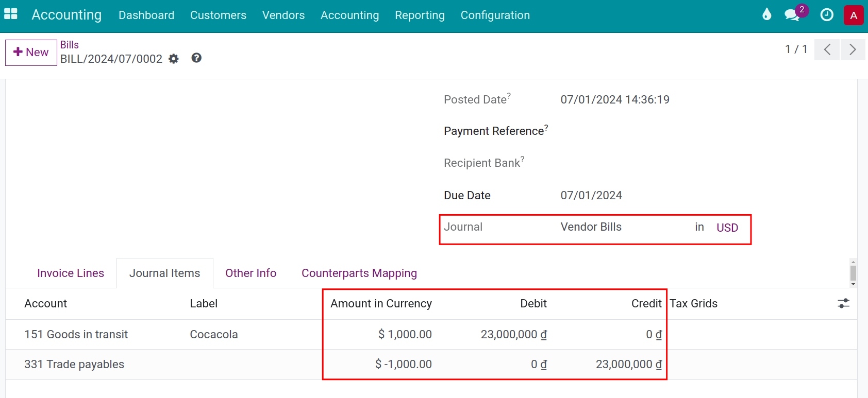868x398 pixels.
Task: Click the form vertical scrollbar down arrow
Action: 853,284
